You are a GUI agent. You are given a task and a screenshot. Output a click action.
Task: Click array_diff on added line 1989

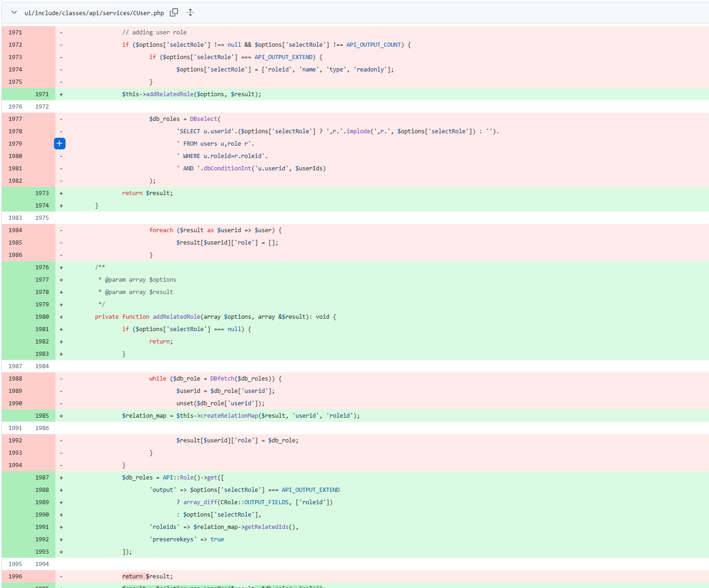[200, 502]
